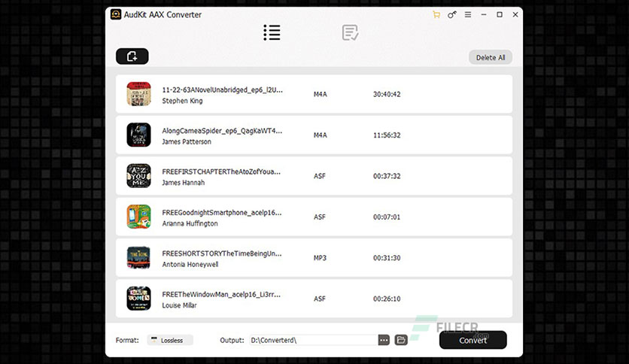Click author name James Hannah
Screen dimensions: 629x364
[184, 183]
